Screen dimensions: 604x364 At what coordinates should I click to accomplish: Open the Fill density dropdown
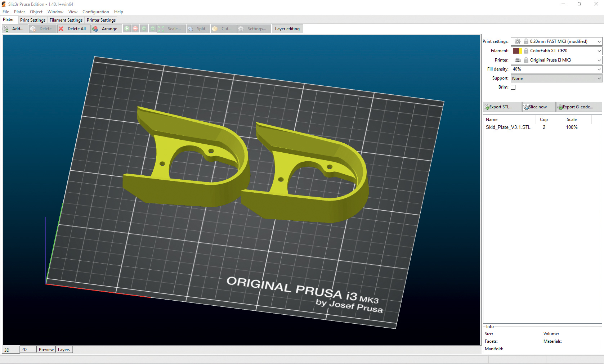pos(556,69)
